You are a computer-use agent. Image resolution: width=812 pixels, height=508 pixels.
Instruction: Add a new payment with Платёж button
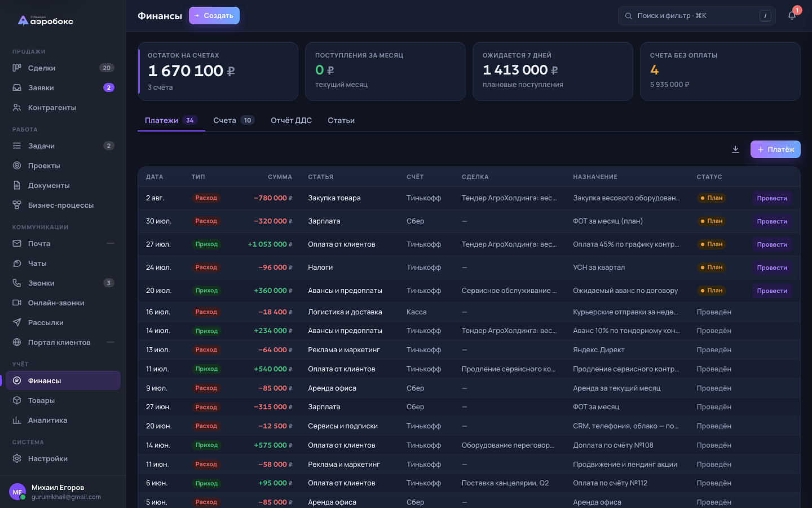tap(775, 150)
